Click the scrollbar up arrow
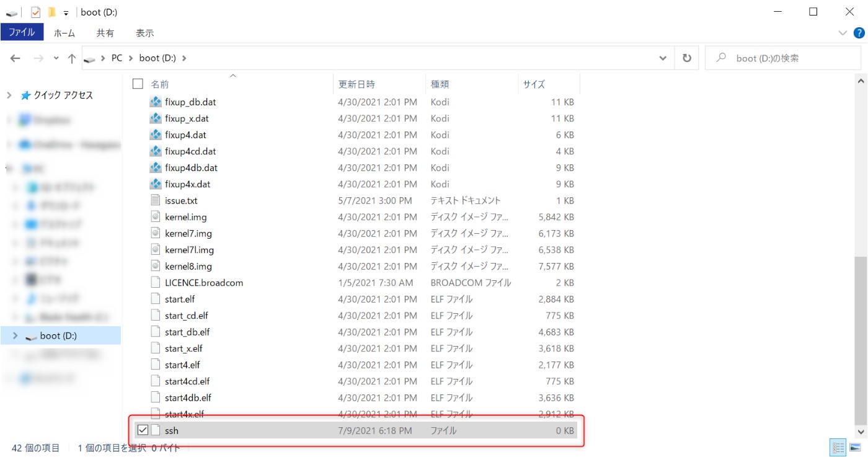The image size is (868, 457). (x=861, y=80)
